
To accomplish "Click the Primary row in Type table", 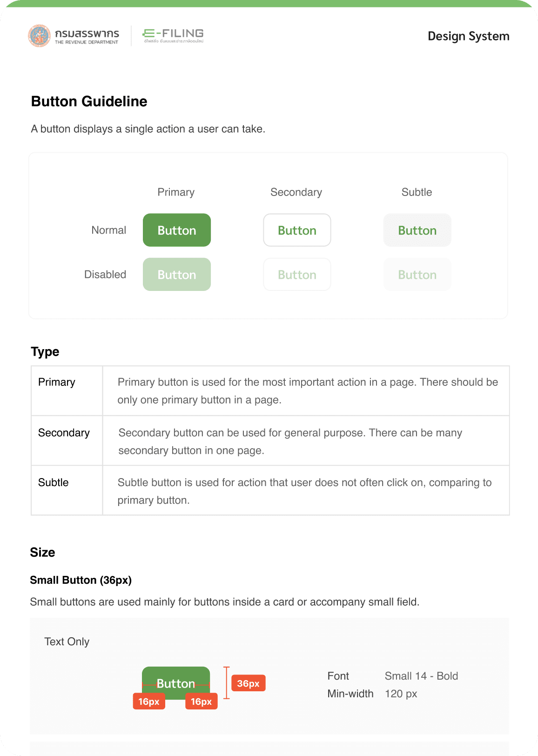I will click(270, 391).
